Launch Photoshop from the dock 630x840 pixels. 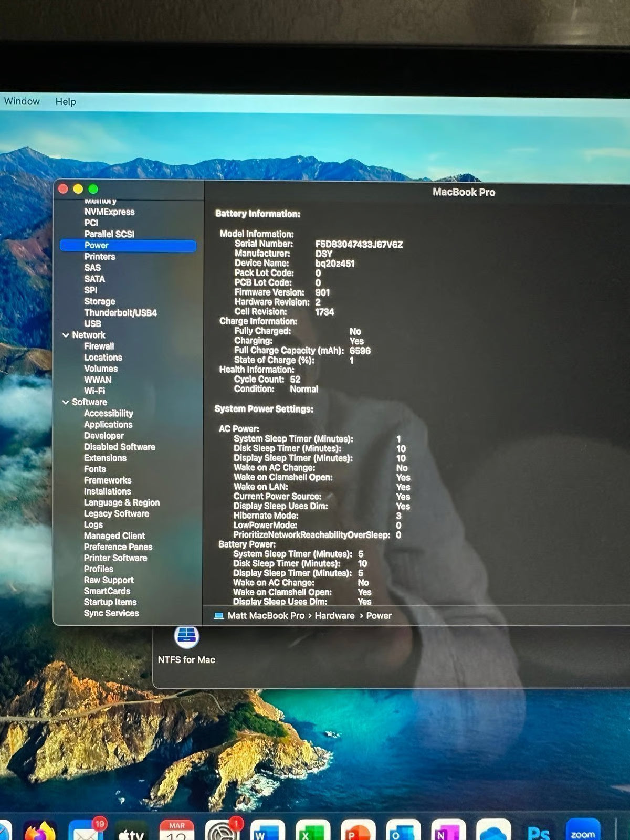(x=539, y=832)
